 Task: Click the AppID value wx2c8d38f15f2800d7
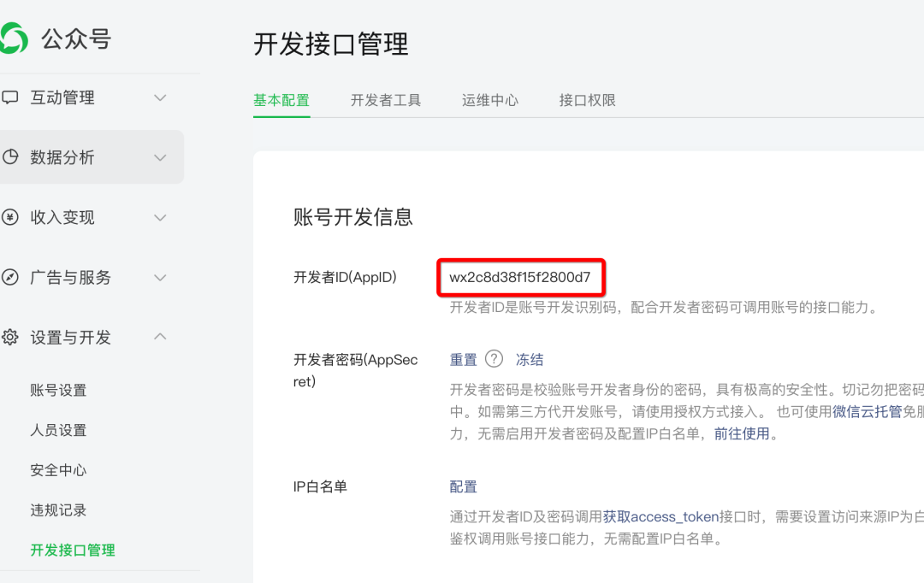[x=520, y=277]
